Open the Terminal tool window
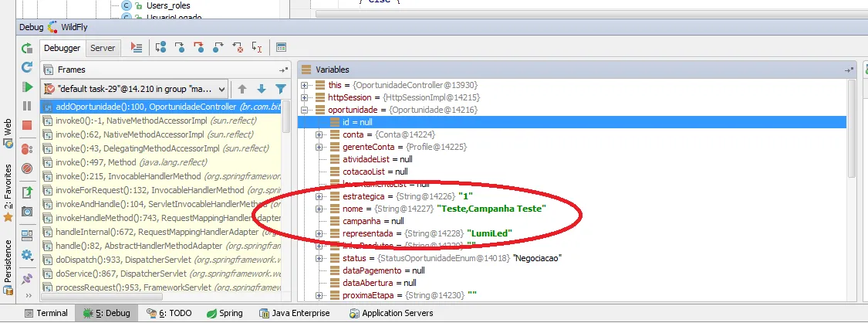The image size is (868, 323). click(46, 314)
